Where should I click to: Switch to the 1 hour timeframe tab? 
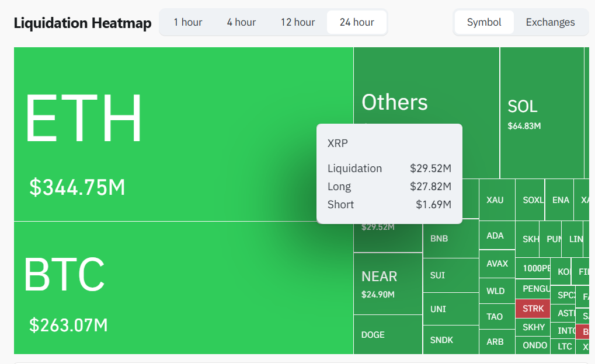pos(188,22)
